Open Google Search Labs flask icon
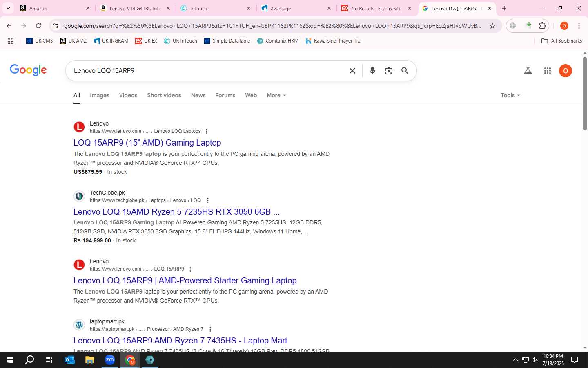 pos(528,71)
